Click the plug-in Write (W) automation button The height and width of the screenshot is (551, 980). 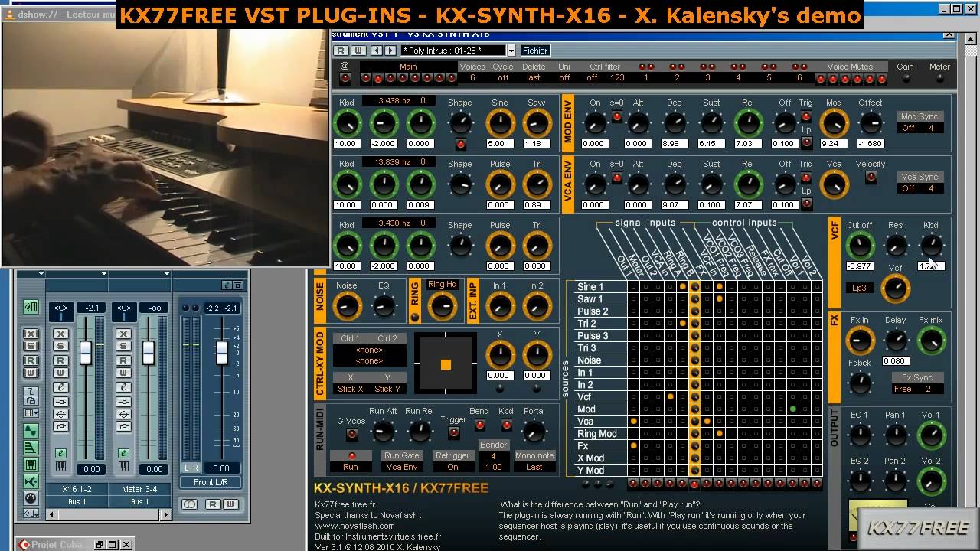click(x=357, y=51)
